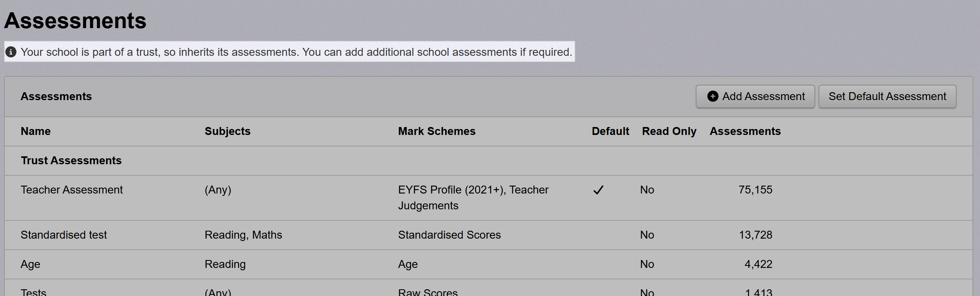Click Standardised Scores mark scheme text
980x296 pixels.
tap(449, 235)
